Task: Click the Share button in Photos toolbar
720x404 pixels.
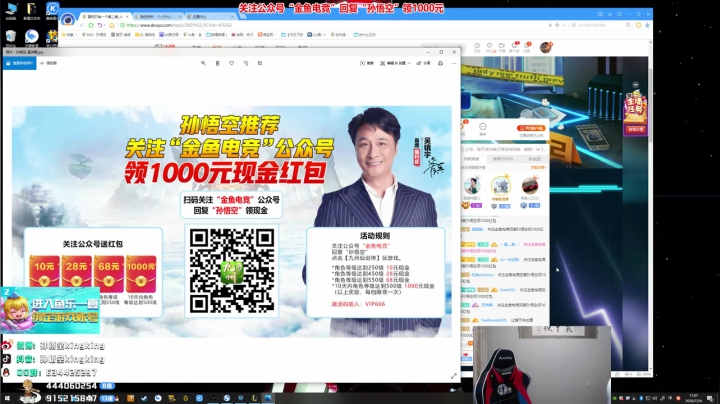Action: pyautogui.click(x=423, y=63)
